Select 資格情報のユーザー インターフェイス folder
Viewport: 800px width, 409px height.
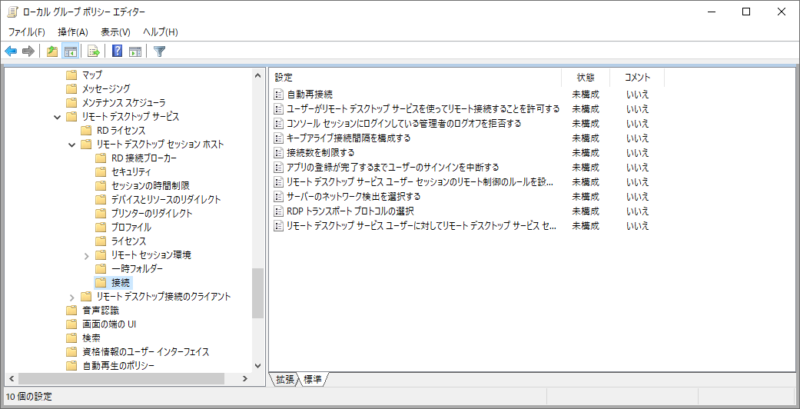click(x=145, y=352)
